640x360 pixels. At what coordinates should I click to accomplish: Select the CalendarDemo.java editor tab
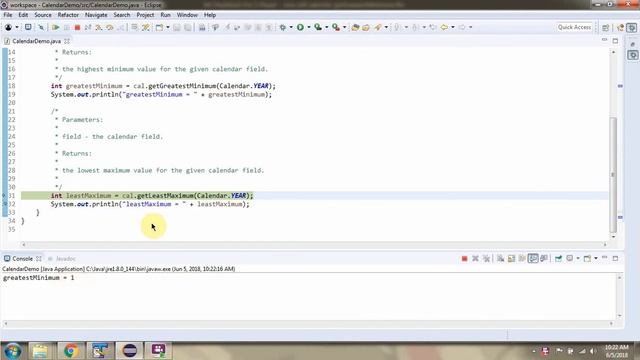[36, 41]
